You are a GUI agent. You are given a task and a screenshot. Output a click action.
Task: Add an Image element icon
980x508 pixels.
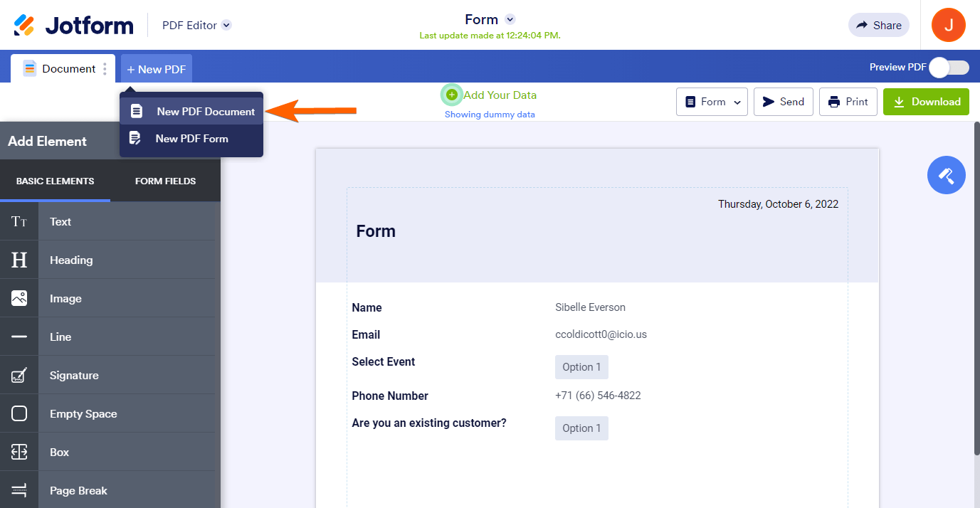point(19,299)
